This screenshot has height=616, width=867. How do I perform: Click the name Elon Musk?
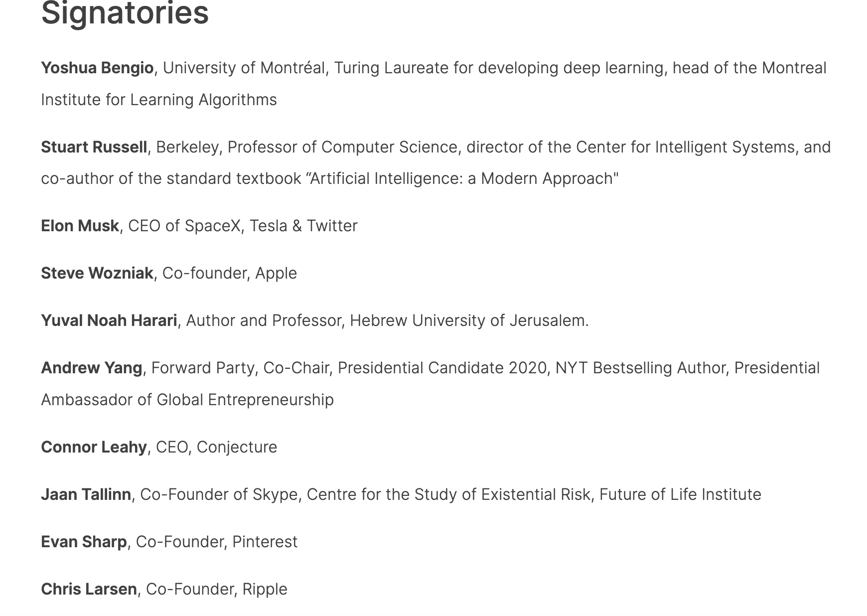click(x=80, y=226)
